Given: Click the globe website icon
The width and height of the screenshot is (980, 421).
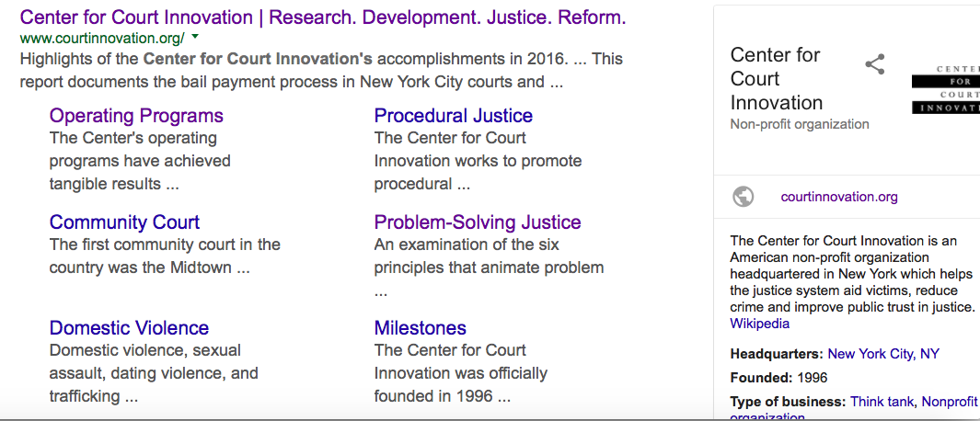Looking at the screenshot, I should tap(744, 197).
